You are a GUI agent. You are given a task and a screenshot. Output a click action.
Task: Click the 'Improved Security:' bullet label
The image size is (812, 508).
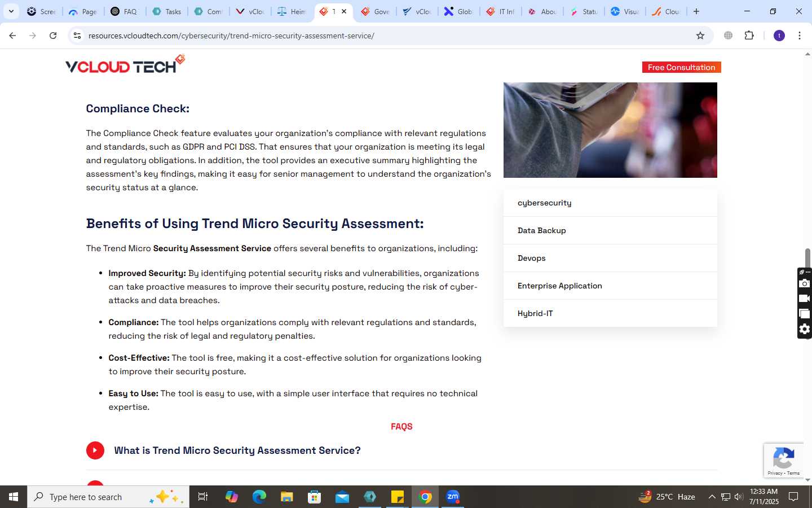tap(147, 273)
